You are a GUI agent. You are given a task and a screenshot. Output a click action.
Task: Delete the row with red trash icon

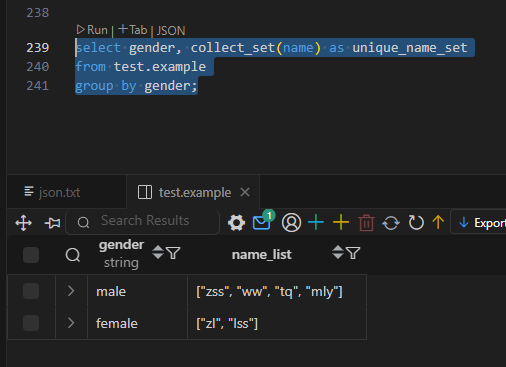coord(366,223)
